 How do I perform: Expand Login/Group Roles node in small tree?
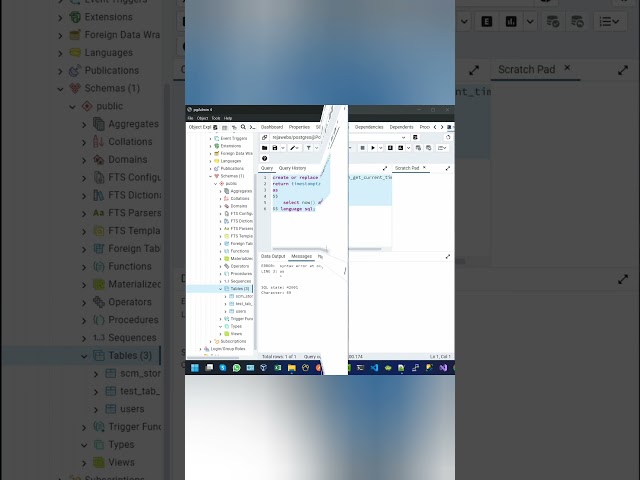(200, 349)
